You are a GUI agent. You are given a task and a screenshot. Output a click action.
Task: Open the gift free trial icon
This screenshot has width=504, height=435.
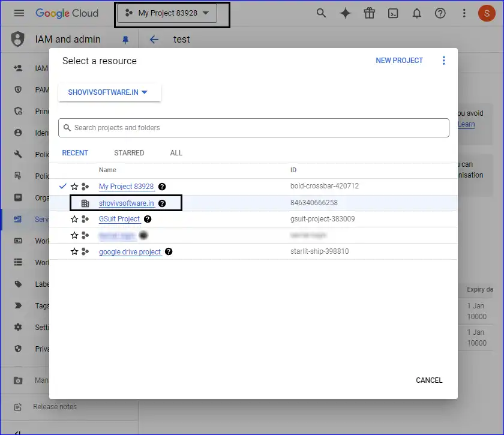pyautogui.click(x=370, y=13)
